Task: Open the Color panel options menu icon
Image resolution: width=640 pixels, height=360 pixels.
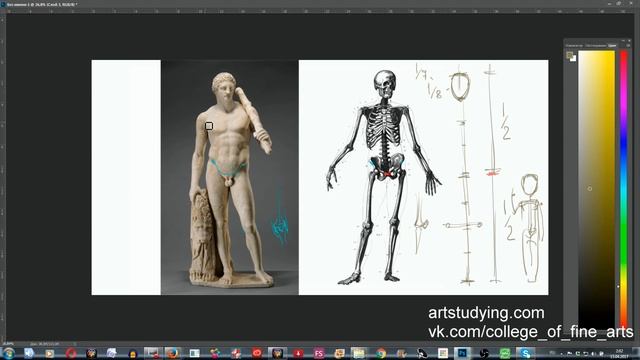Action: tap(628, 45)
